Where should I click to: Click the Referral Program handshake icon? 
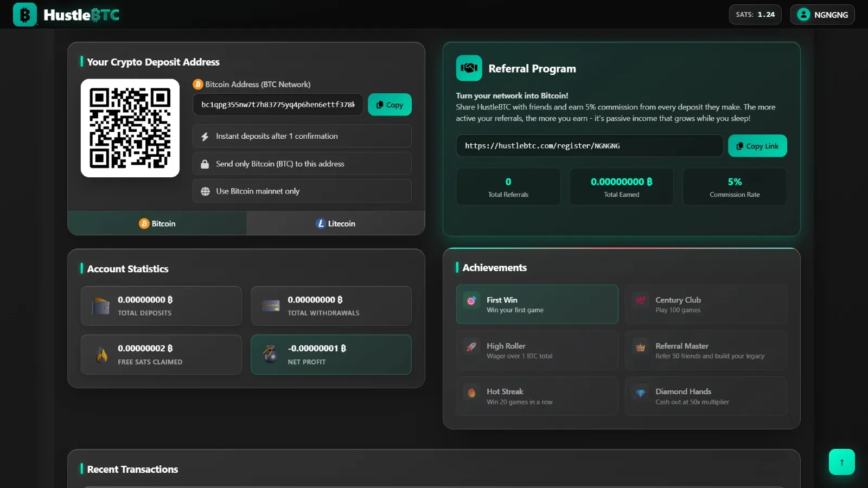click(x=469, y=68)
